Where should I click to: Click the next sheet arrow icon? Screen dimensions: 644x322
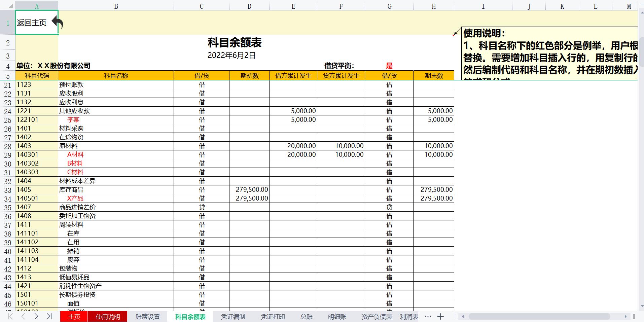[x=36, y=316]
